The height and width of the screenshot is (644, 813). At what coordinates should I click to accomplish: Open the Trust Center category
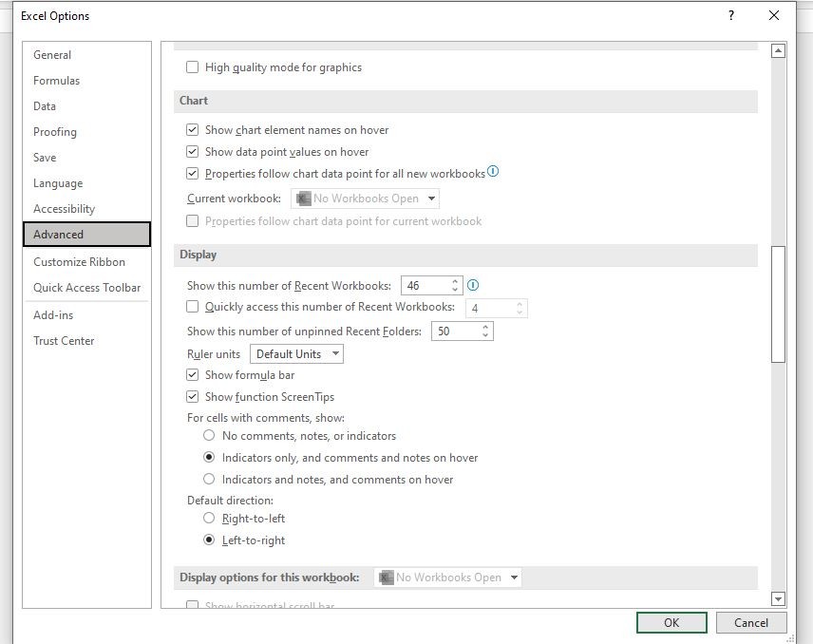coord(87,341)
